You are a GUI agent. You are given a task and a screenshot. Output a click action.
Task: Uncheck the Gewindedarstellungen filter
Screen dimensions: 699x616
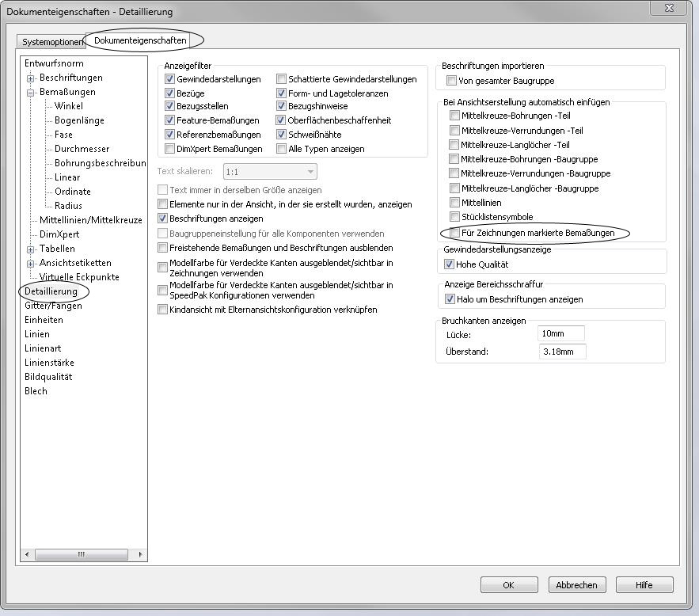(x=169, y=79)
